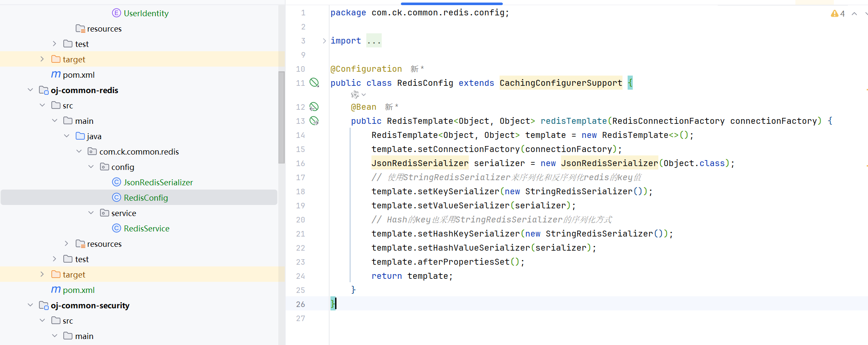Expand the first test folder
This screenshot has width=868, height=345.
point(54,44)
